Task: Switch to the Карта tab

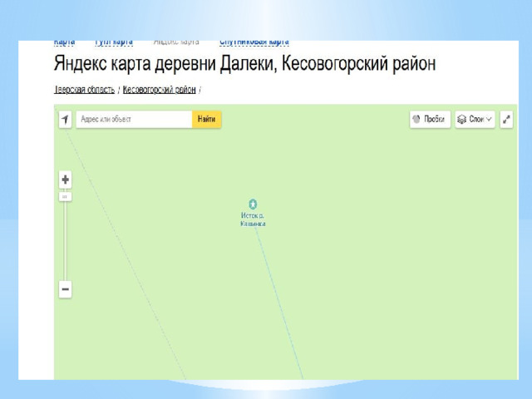Action: (64, 42)
